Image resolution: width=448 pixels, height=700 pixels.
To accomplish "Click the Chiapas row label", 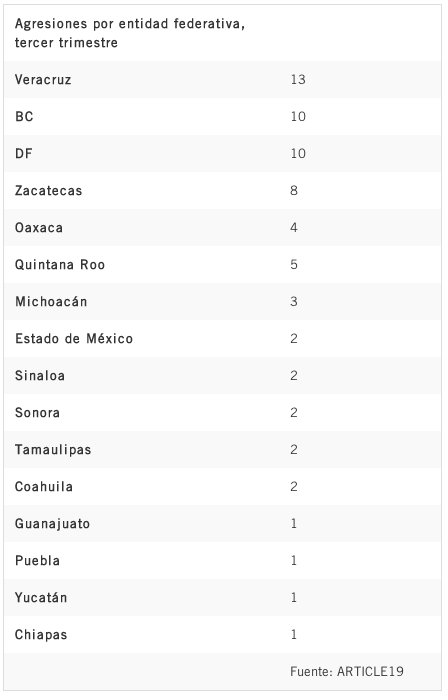I will click(x=41, y=634).
